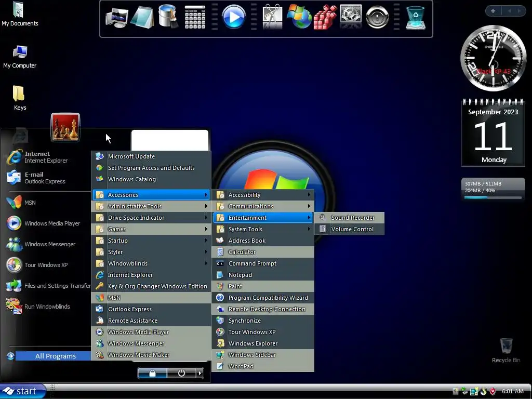Select the Entertainment submenu item

263,218
